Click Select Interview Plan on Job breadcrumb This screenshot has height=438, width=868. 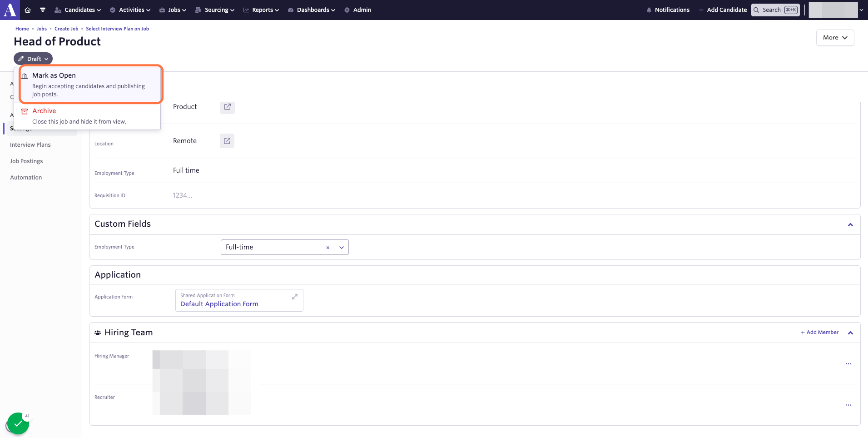point(118,29)
